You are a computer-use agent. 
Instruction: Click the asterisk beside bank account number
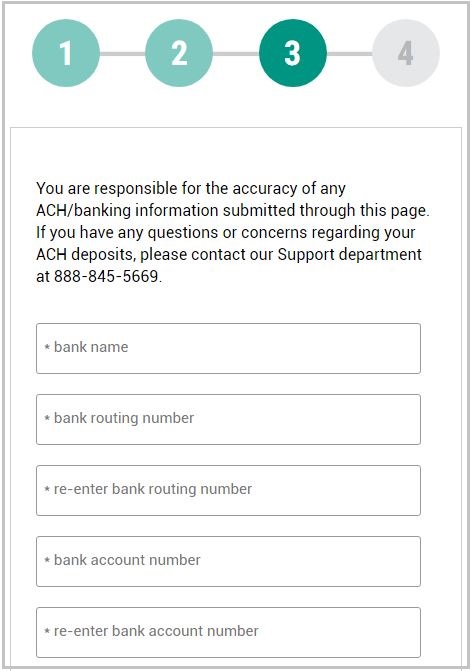pos(47,560)
